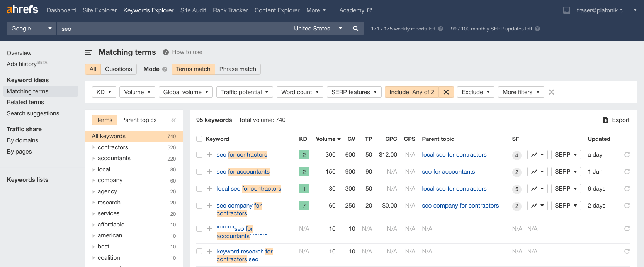Image resolution: width=644 pixels, height=267 pixels.
Task: Open the Volume filter dropdown
Action: pos(138,92)
